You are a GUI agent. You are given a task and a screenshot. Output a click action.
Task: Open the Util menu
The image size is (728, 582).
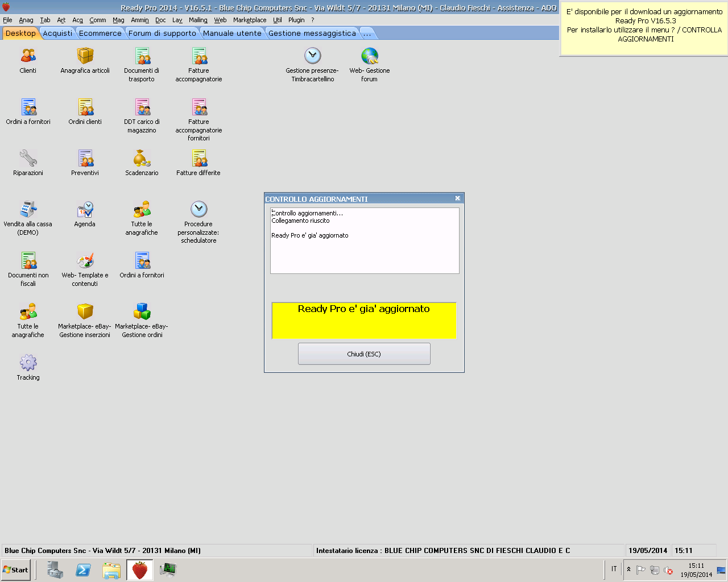tap(278, 20)
